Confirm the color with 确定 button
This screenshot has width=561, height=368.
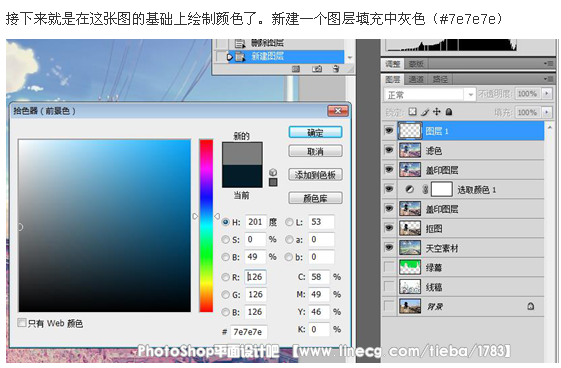pos(315,133)
